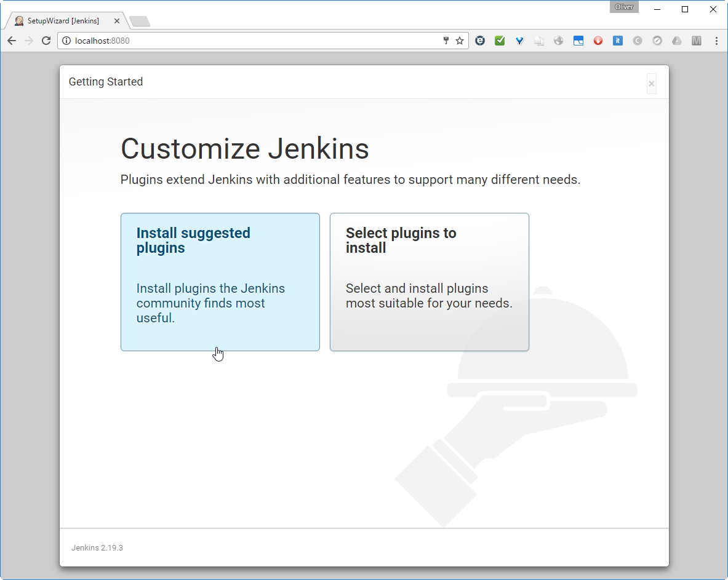The image size is (728, 580).
Task: Click the red stop-hand extension icon
Action: coord(598,41)
